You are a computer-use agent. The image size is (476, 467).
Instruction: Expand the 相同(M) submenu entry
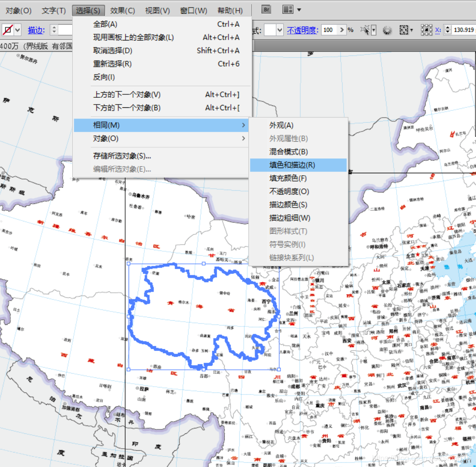pyautogui.click(x=162, y=125)
